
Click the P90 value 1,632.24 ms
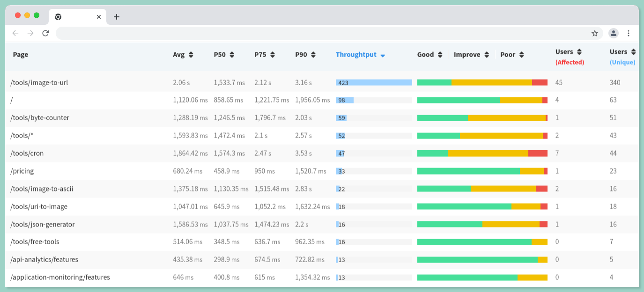[x=312, y=207]
